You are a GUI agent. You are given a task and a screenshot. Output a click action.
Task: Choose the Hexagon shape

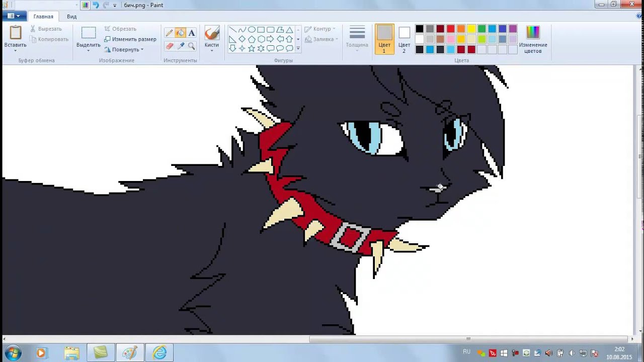click(261, 39)
